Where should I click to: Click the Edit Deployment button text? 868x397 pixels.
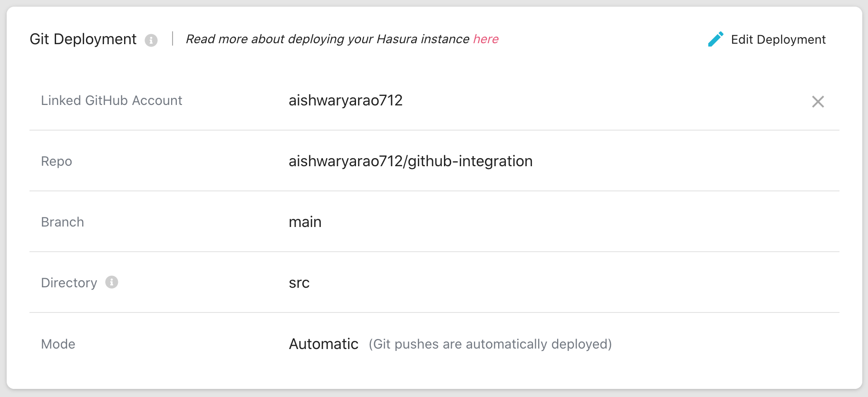[778, 39]
